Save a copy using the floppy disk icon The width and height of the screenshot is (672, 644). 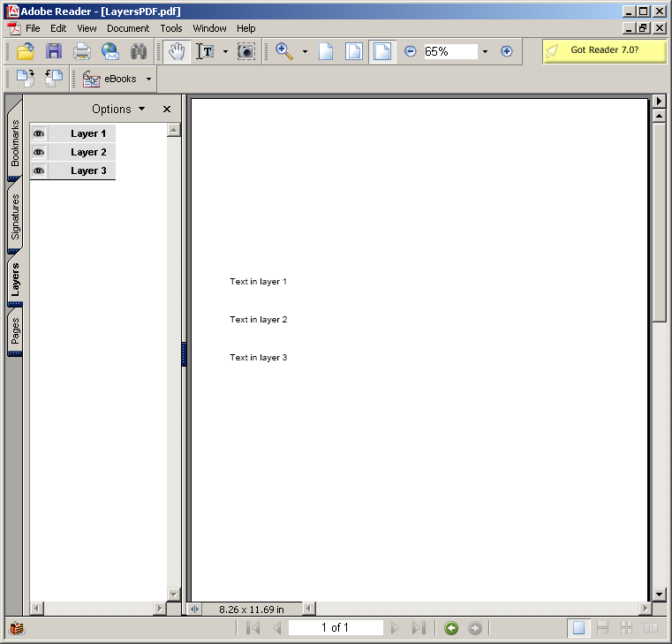(54, 51)
